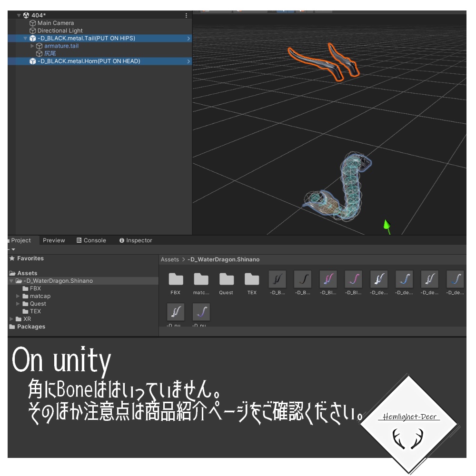
Task: Expand the XR folder in the project tree
Action: [11, 319]
